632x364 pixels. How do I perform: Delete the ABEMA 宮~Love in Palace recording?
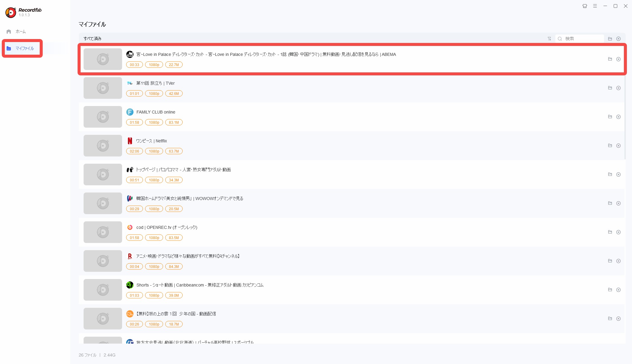(x=618, y=59)
